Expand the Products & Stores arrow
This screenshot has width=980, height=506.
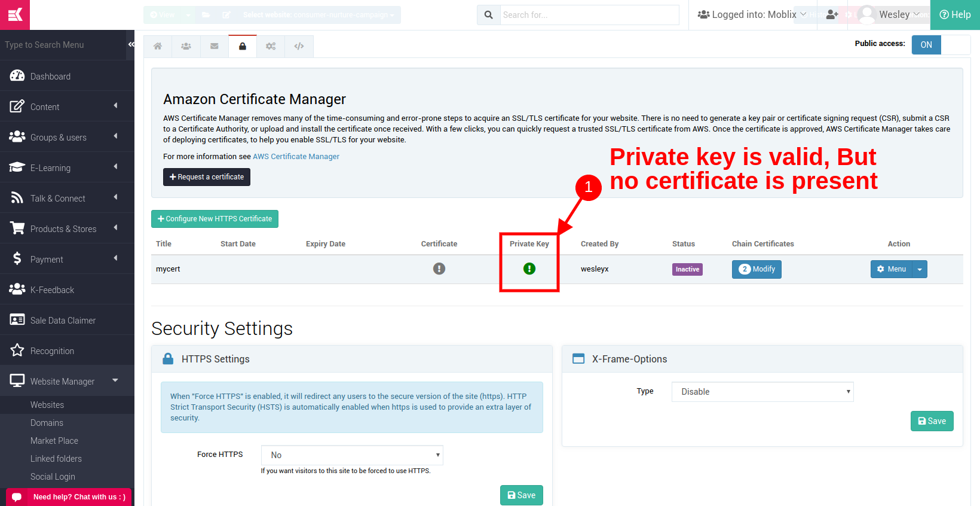115,228
